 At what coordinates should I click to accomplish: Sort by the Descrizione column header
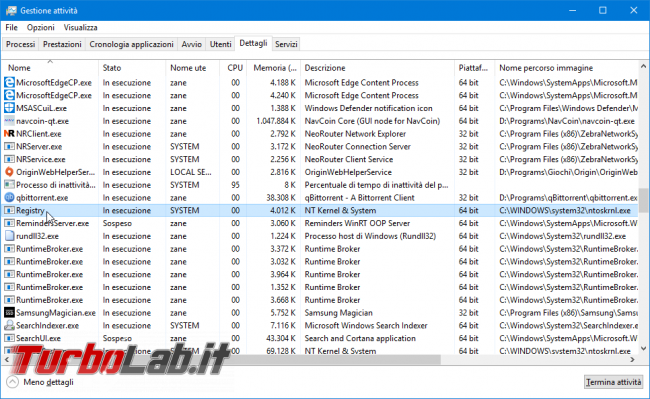pyautogui.click(x=377, y=68)
